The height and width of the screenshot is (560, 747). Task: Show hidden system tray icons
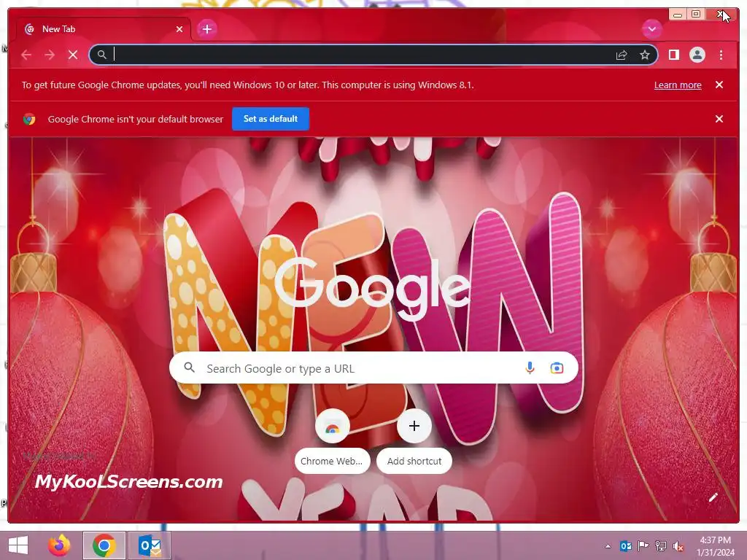(608, 546)
